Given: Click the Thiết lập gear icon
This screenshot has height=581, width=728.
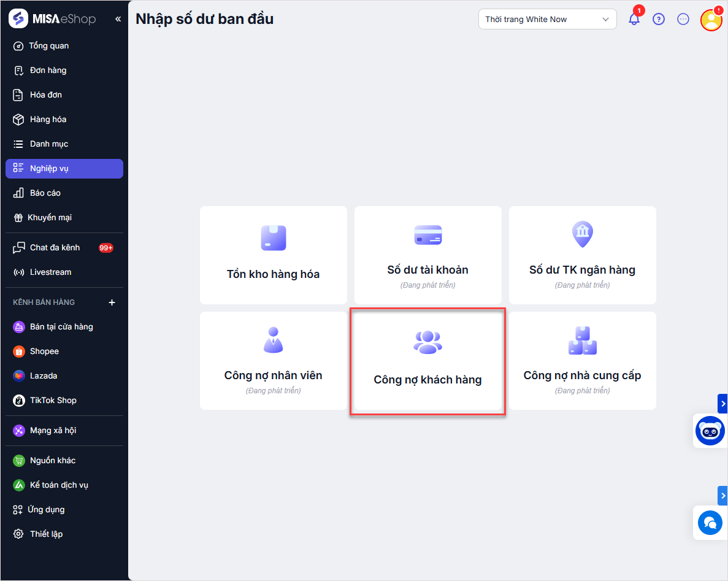Looking at the screenshot, I should pyautogui.click(x=18, y=534).
